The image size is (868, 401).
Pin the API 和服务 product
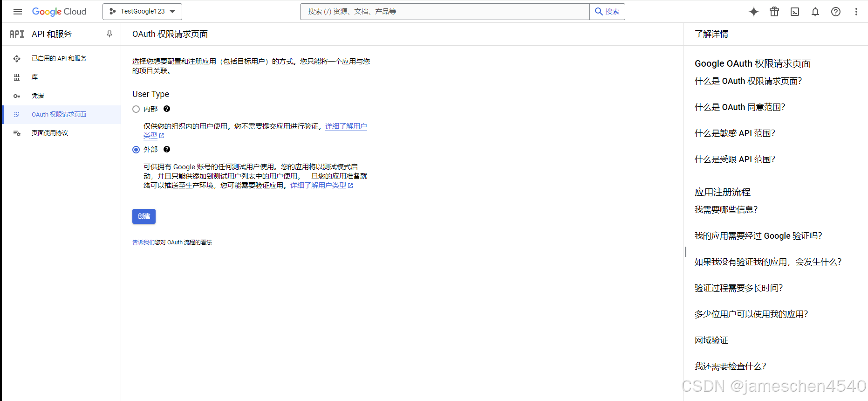pyautogui.click(x=109, y=34)
